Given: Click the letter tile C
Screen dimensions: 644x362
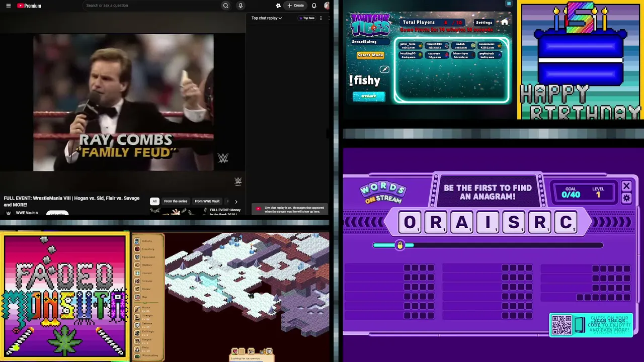Looking at the screenshot, I should [x=566, y=223].
